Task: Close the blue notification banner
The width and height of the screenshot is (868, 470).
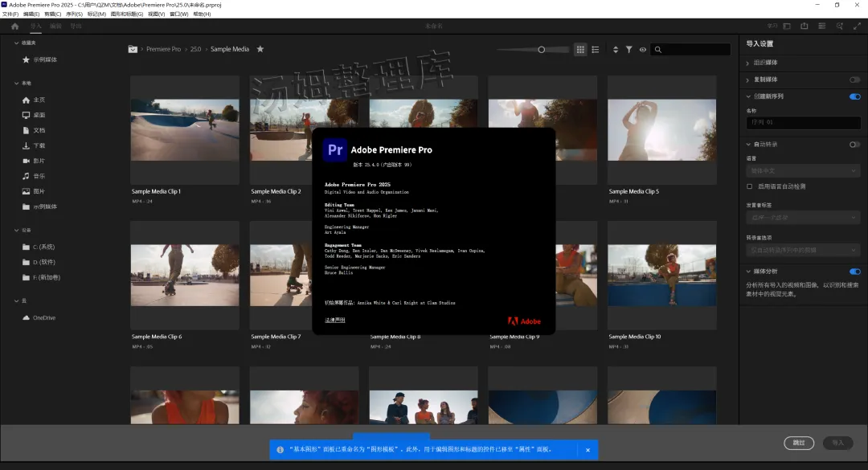Action: (x=588, y=450)
